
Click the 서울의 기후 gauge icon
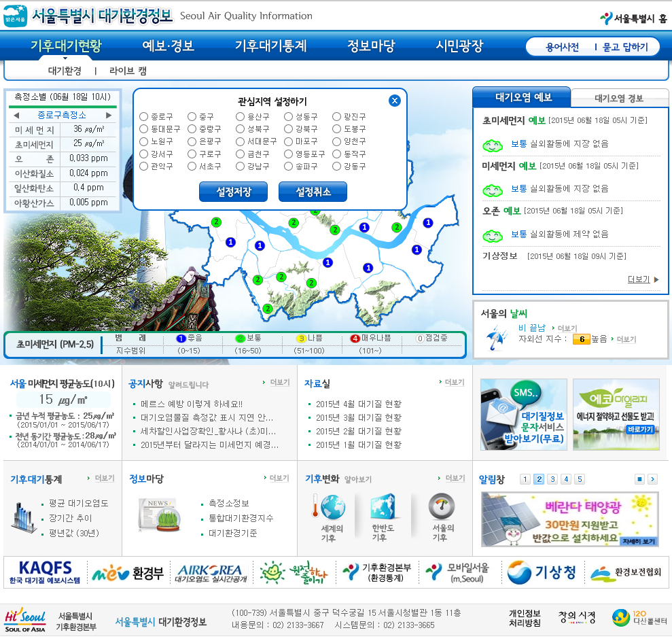tap(440, 507)
